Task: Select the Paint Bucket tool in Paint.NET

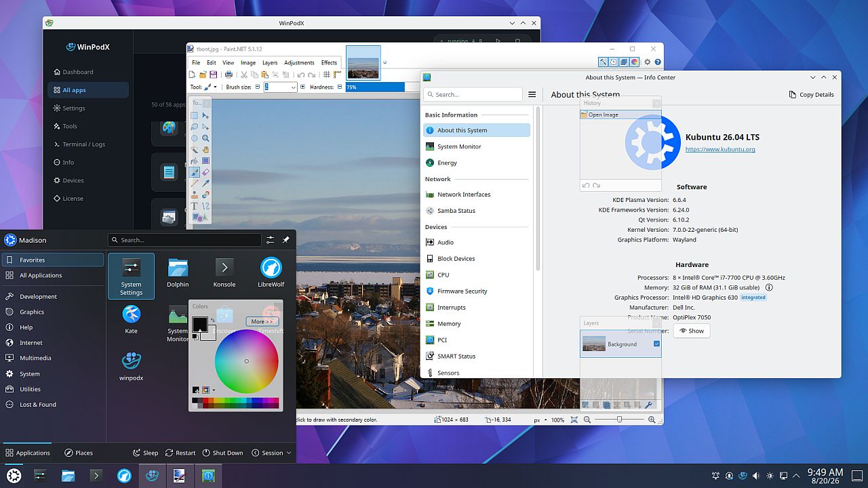Action: tap(195, 161)
